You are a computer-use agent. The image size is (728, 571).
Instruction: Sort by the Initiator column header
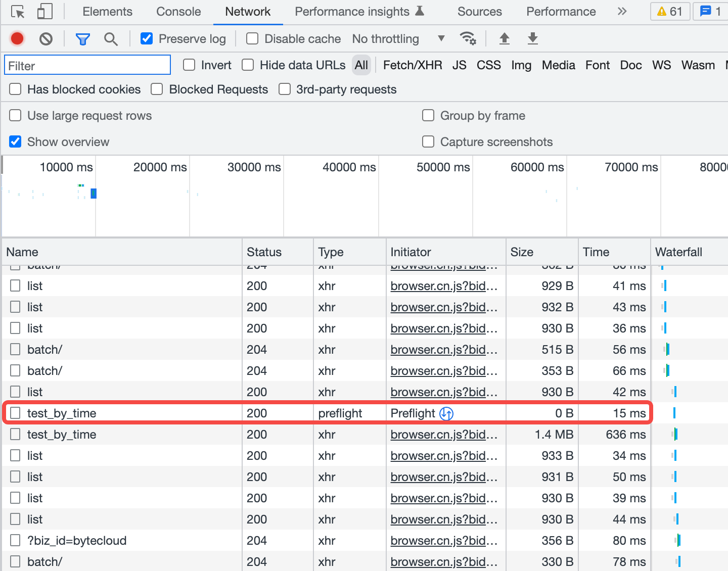point(446,252)
